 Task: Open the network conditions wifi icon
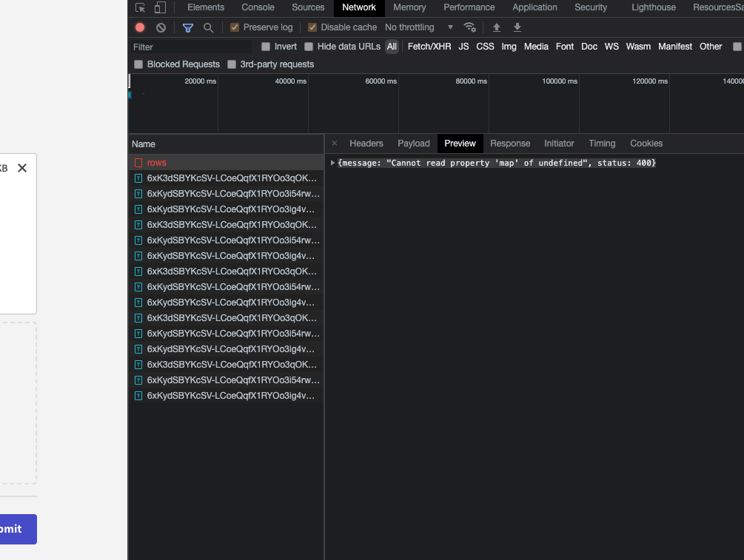coord(470,27)
